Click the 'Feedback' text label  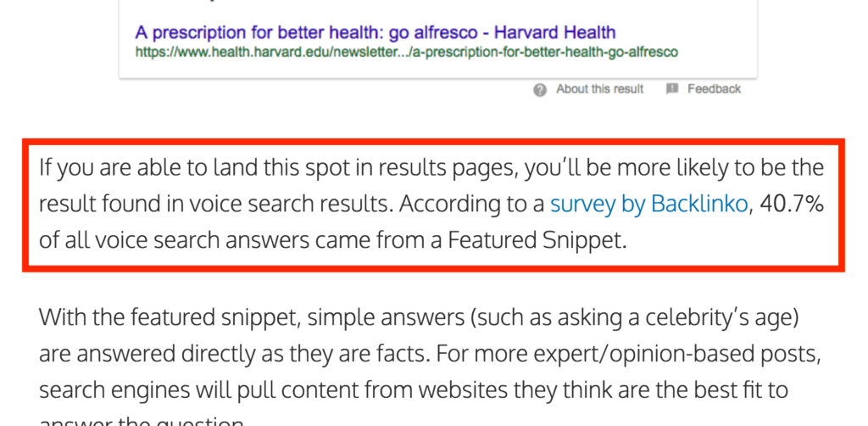(714, 89)
